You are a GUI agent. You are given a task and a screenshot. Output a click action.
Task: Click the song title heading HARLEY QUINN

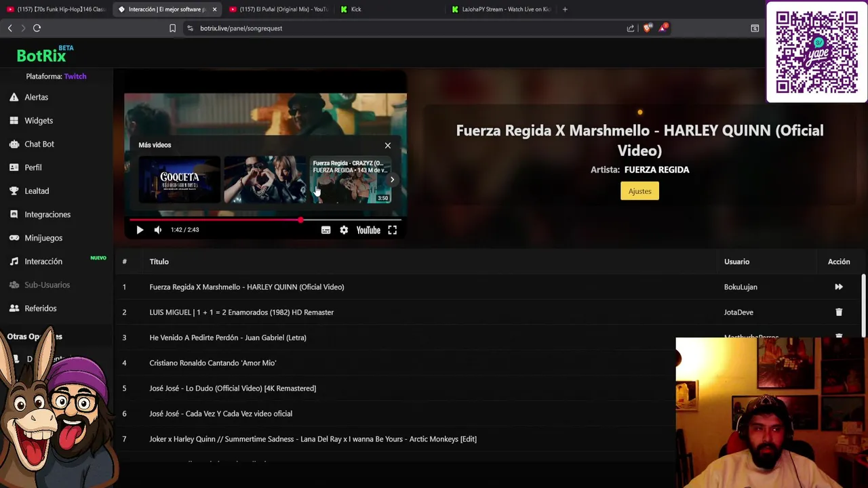(639, 140)
